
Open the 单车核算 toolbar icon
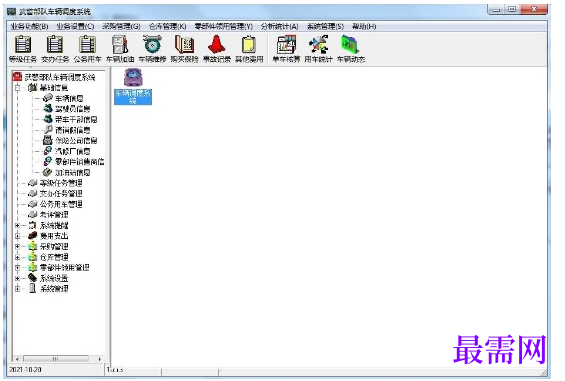coord(286,49)
